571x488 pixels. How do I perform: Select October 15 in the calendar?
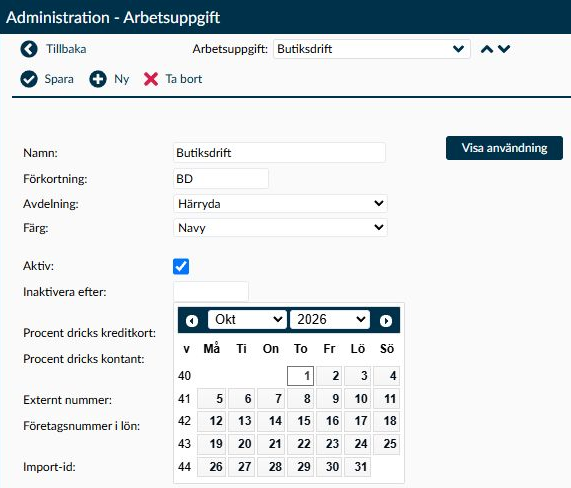pyautogui.click(x=300, y=421)
